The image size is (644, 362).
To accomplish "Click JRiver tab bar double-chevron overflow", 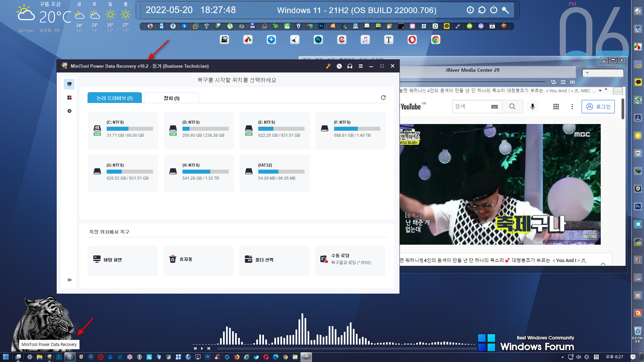I will coord(606,89).
